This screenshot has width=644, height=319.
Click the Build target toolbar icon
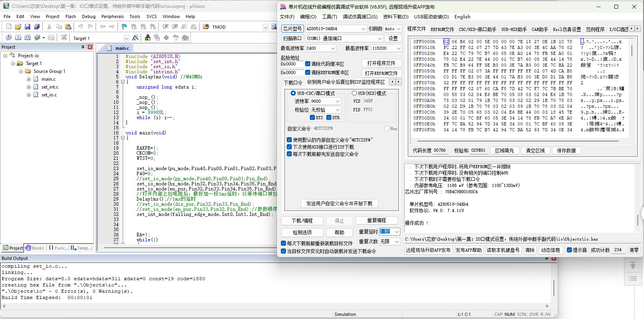tap(18, 38)
